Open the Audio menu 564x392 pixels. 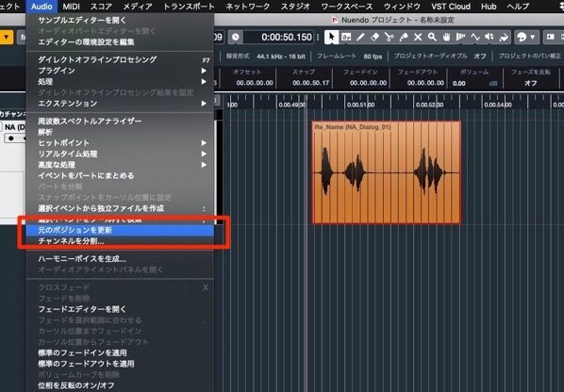pyautogui.click(x=41, y=7)
